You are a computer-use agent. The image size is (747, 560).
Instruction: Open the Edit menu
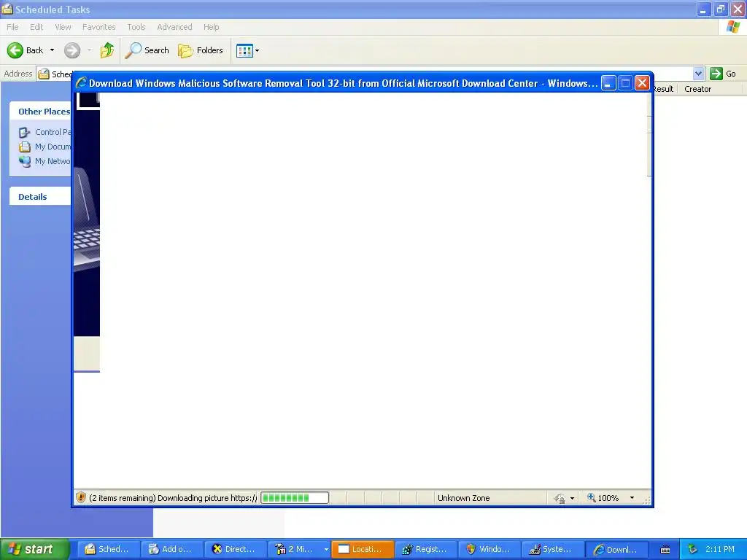[x=36, y=27]
